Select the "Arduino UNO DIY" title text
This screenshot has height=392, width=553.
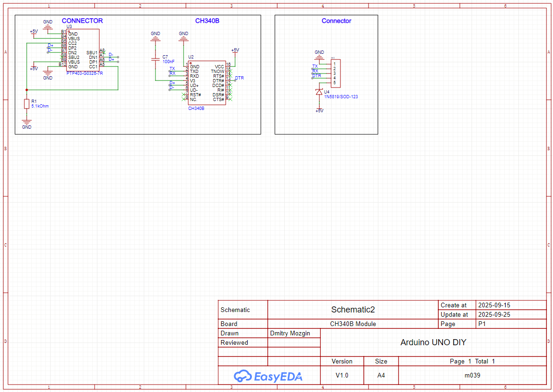coord(433,342)
